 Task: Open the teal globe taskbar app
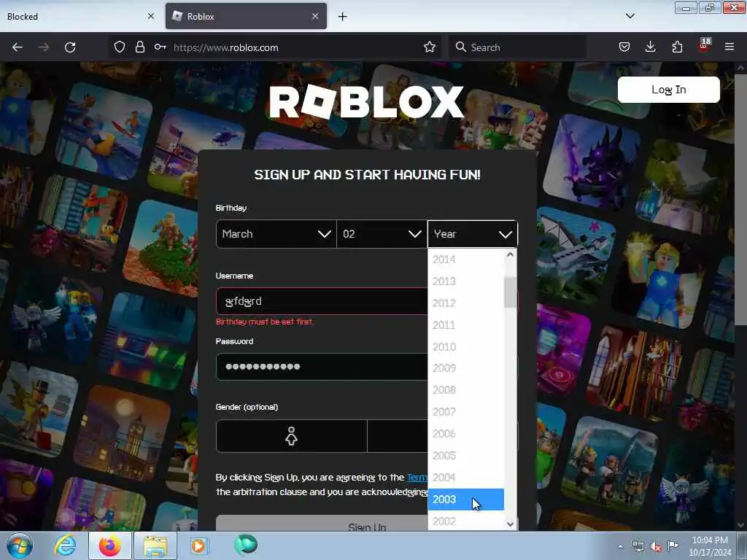[246, 545]
